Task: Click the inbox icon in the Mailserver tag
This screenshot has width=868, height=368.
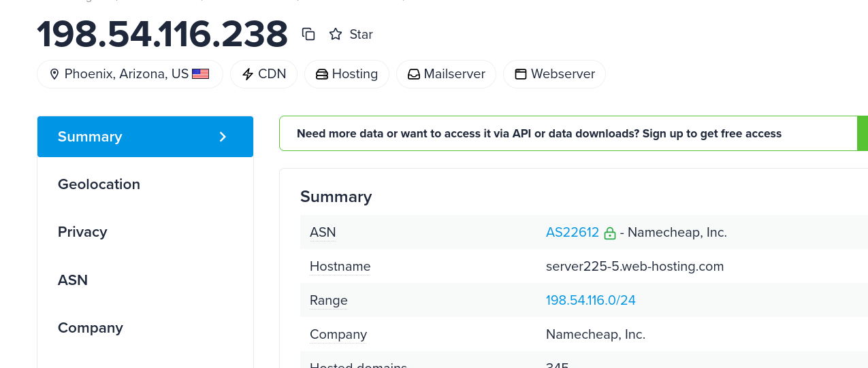Action: (x=413, y=74)
